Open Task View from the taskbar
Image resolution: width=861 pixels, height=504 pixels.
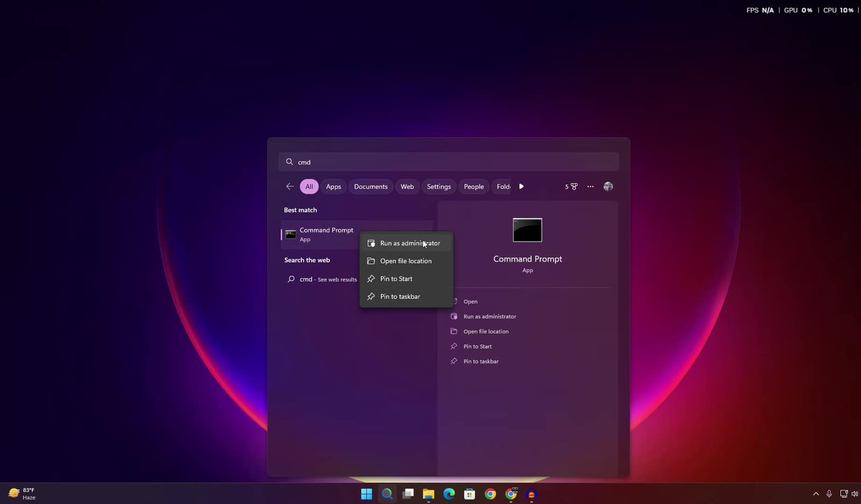click(x=408, y=494)
